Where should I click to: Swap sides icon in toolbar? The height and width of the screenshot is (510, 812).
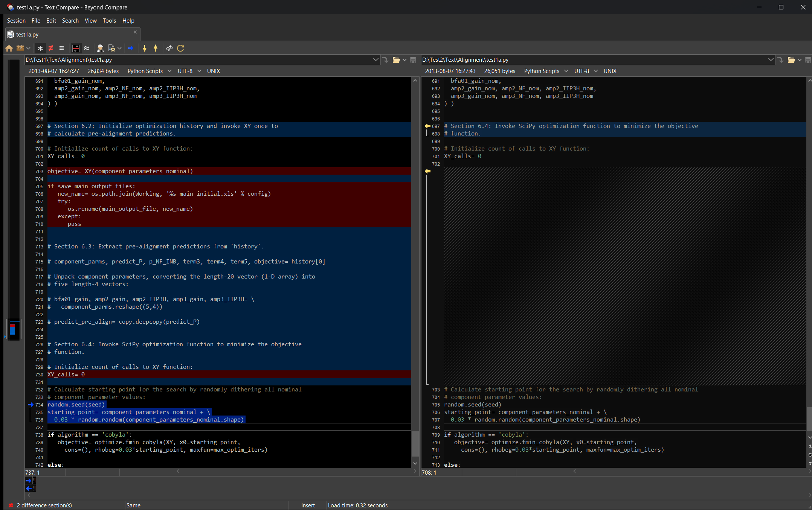coord(169,48)
